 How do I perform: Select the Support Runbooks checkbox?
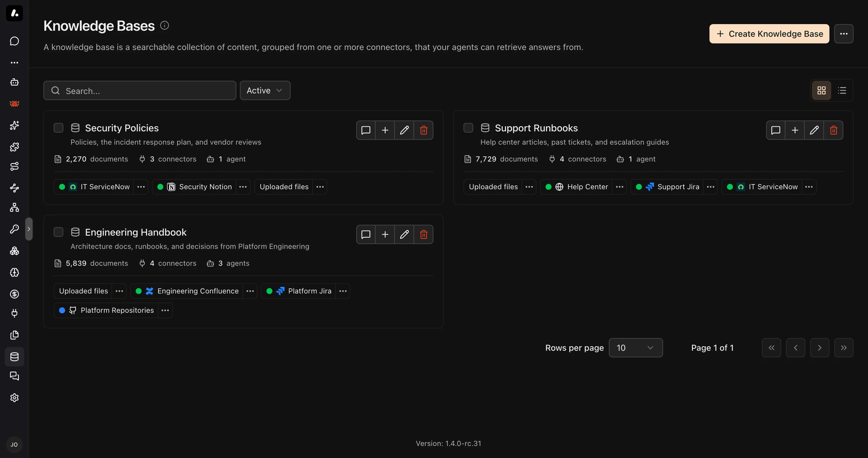468,128
